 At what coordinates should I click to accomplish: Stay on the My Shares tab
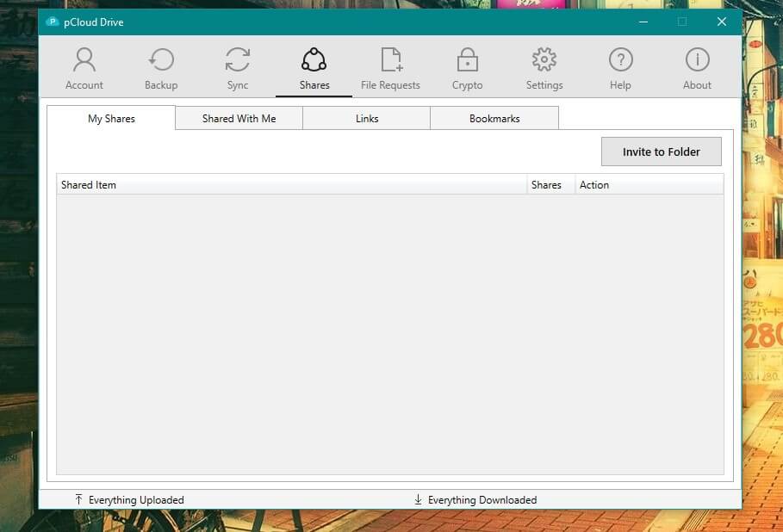pos(110,118)
